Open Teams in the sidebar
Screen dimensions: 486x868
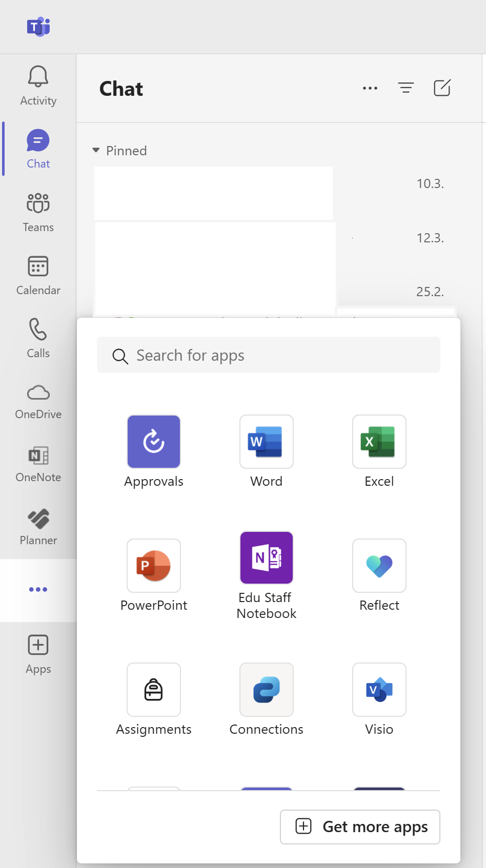[38, 212]
